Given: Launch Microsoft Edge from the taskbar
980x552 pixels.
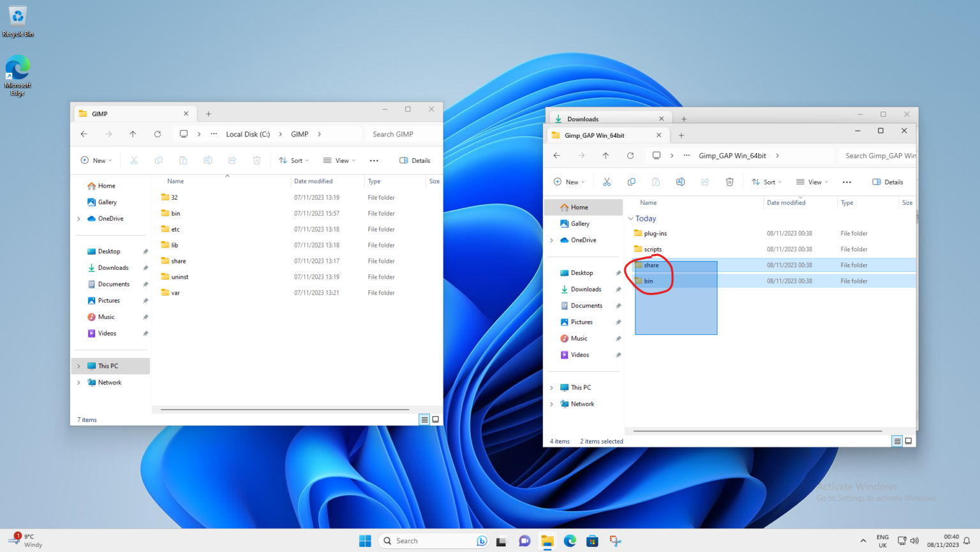Looking at the screenshot, I should coord(570,541).
